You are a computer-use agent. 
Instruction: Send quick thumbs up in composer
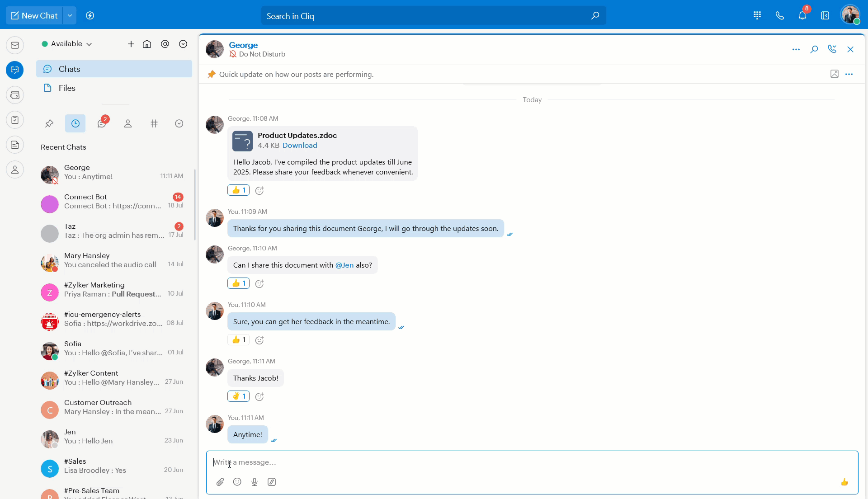coord(844,482)
